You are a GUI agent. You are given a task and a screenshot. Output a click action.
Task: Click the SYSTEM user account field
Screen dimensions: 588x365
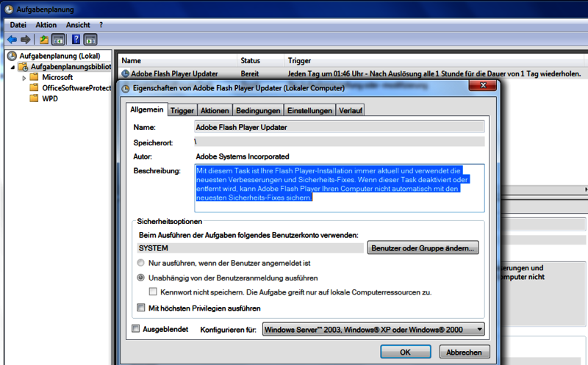point(250,248)
